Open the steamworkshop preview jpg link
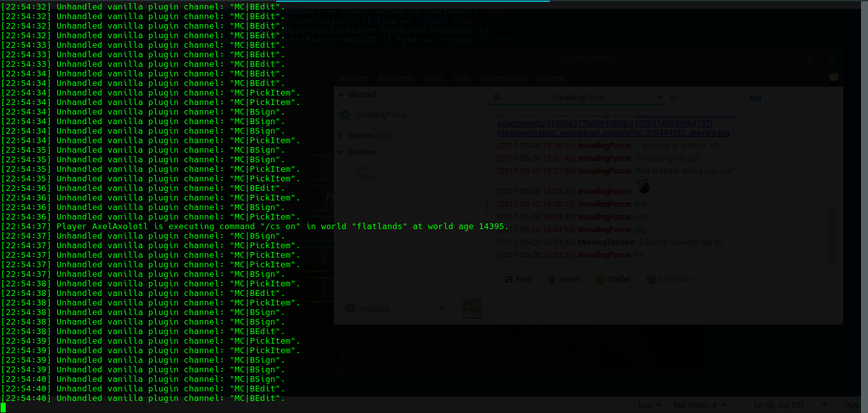 click(x=613, y=133)
